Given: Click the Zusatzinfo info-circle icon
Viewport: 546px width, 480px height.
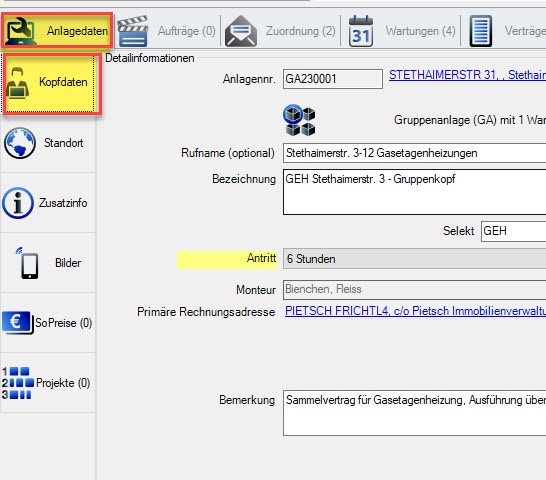Looking at the screenshot, I should coord(18,203).
